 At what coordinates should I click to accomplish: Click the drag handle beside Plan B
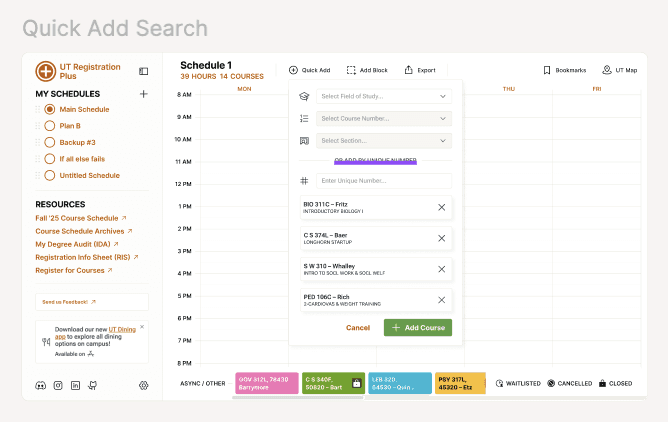38,126
